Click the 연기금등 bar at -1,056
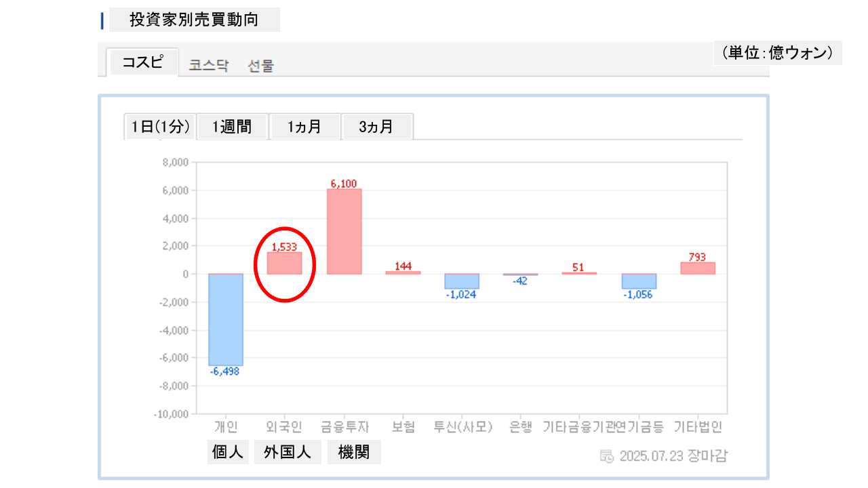 [x=638, y=281]
